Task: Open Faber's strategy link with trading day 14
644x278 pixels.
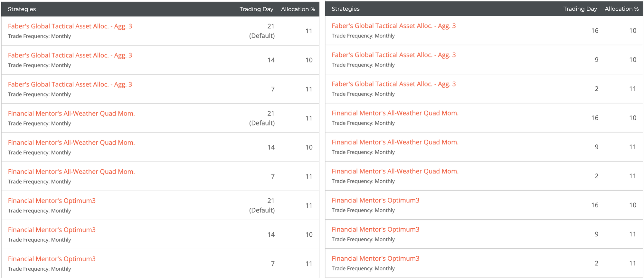Action: click(70, 55)
